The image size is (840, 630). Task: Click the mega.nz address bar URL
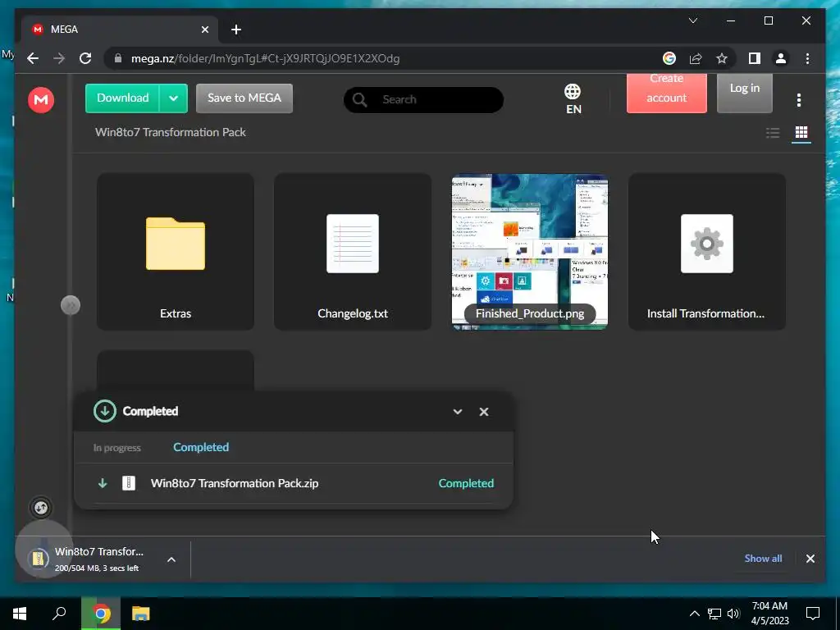265,58
